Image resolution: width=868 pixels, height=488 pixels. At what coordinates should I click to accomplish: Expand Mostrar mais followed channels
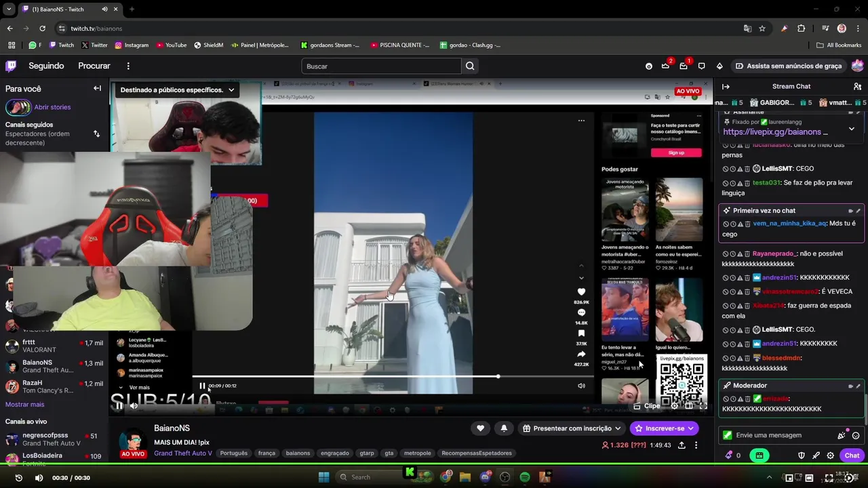[x=24, y=405]
